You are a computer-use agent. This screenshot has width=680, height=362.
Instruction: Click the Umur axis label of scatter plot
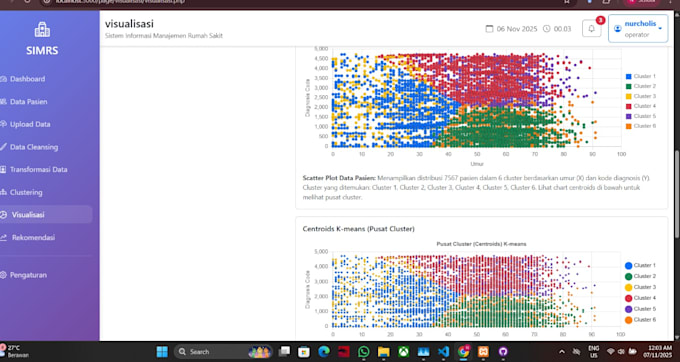tap(477, 164)
